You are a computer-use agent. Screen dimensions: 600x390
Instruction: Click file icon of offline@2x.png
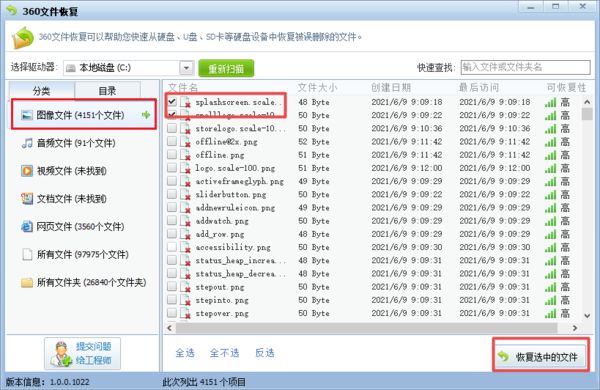[x=186, y=142]
